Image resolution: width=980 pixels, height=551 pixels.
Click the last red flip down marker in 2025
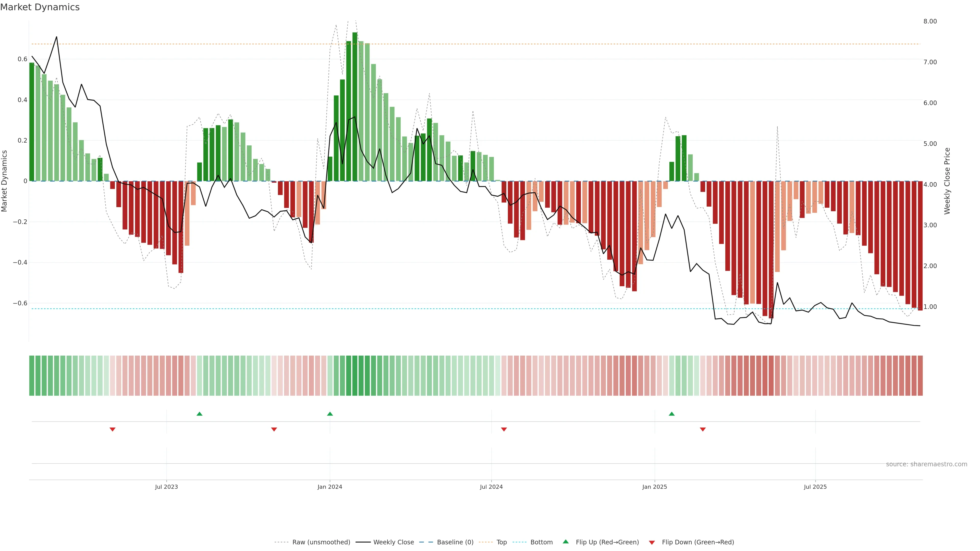(x=703, y=429)
